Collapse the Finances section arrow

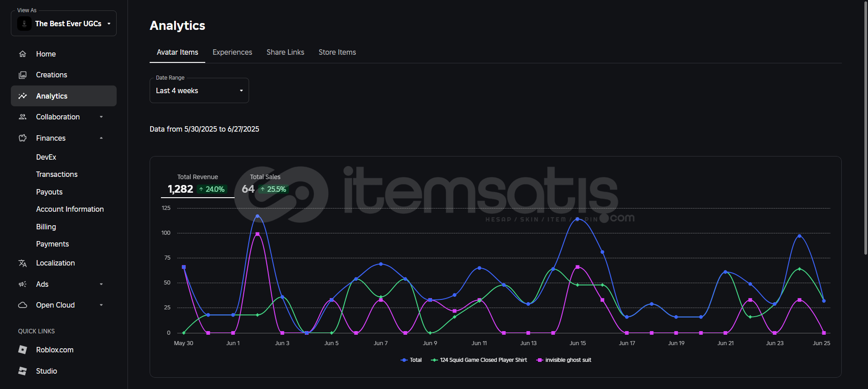coord(101,138)
